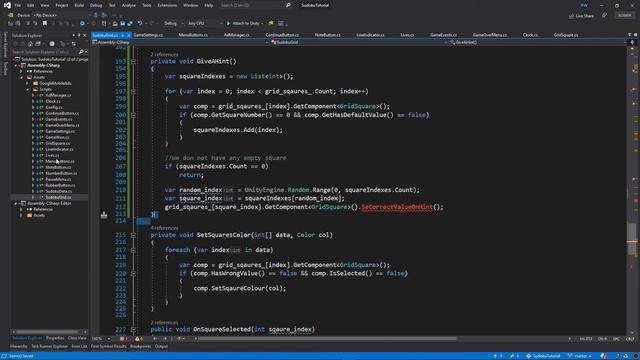Expand the Assets folder under Assembly-CSharp-Editor

pyautogui.click(x=22, y=215)
